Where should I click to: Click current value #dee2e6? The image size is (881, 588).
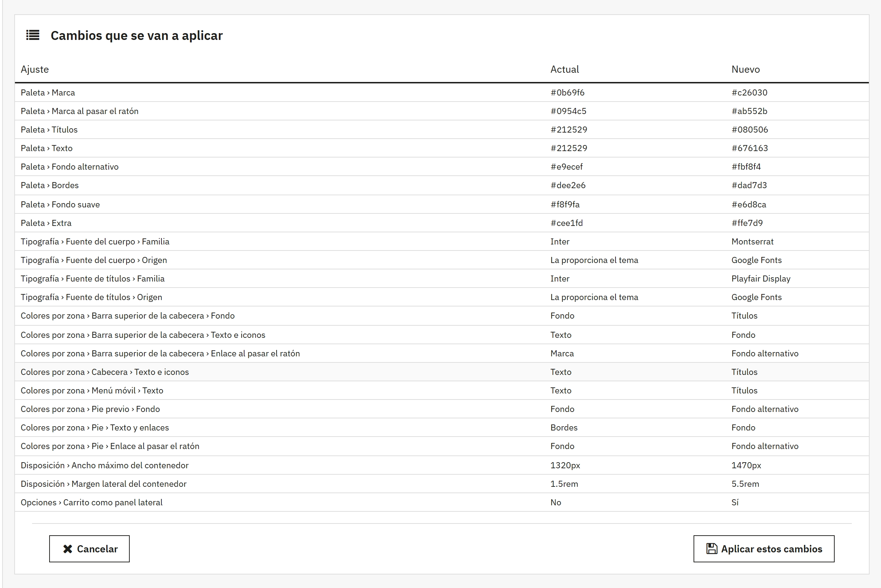click(x=568, y=185)
